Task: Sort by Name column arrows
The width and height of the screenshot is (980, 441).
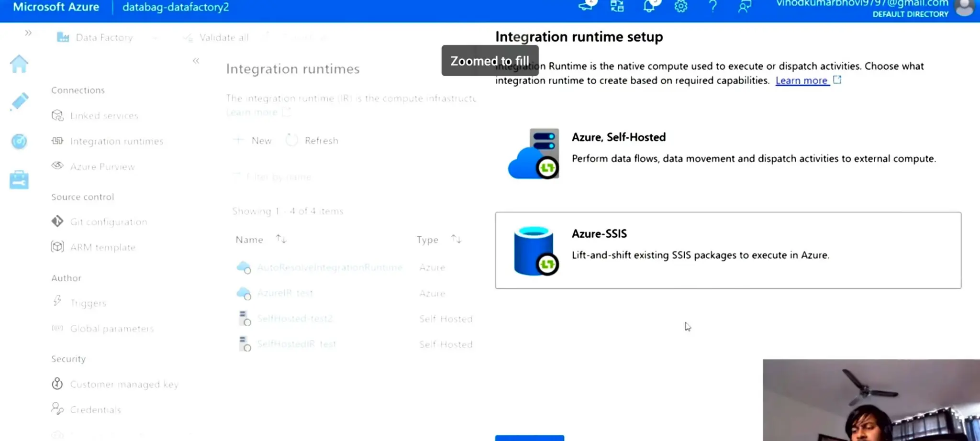Action: click(281, 239)
